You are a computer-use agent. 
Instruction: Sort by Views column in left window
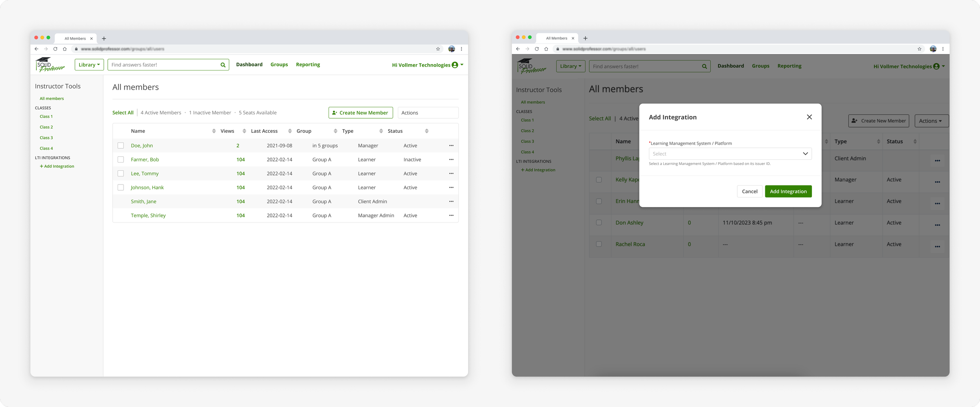(244, 131)
